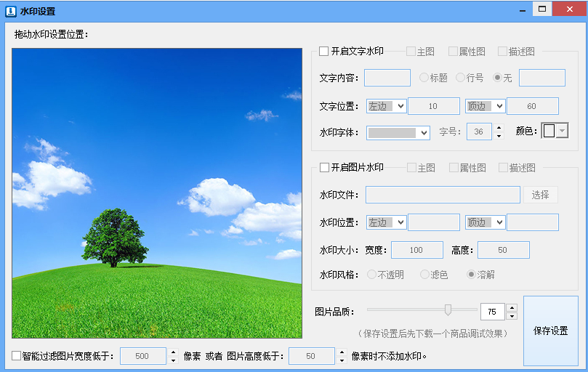Screen dimensions: 588x372
Task: Click 水印位置 top offset field
Action: [533, 222]
